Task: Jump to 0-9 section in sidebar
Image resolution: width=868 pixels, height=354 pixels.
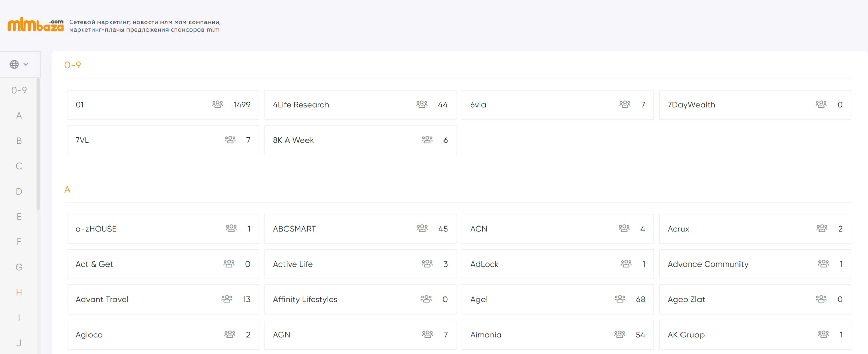Action: [19, 90]
